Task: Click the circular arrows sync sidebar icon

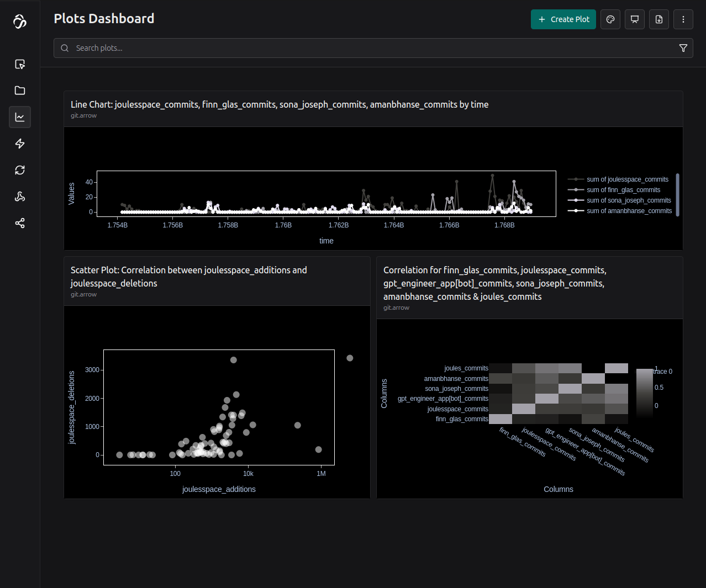Action: click(x=20, y=170)
